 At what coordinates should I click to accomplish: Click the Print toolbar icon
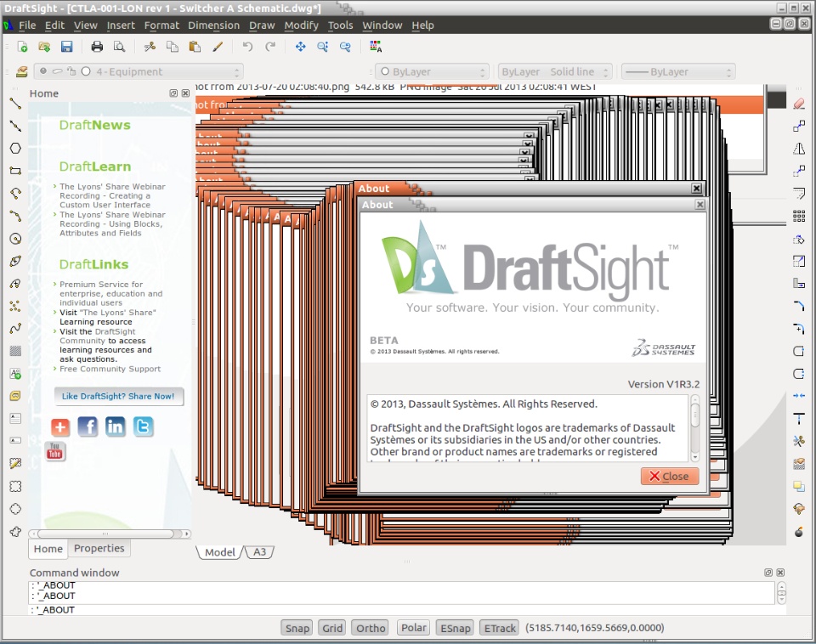(x=97, y=47)
